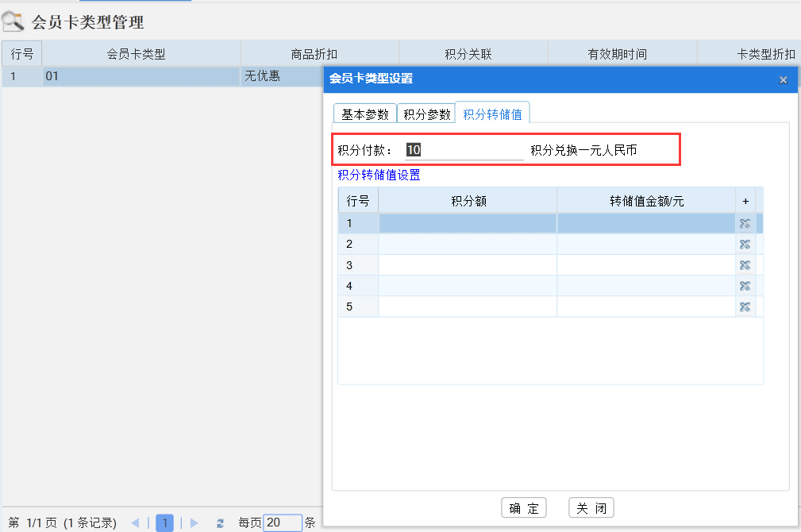Click the magnifier icon beside 会员卡类型管理 title
Image resolution: width=801 pixels, height=532 pixels.
(x=13, y=21)
